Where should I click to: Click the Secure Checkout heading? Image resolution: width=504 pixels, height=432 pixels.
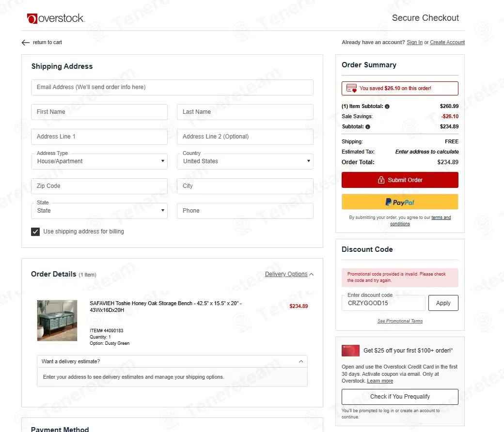425,18
